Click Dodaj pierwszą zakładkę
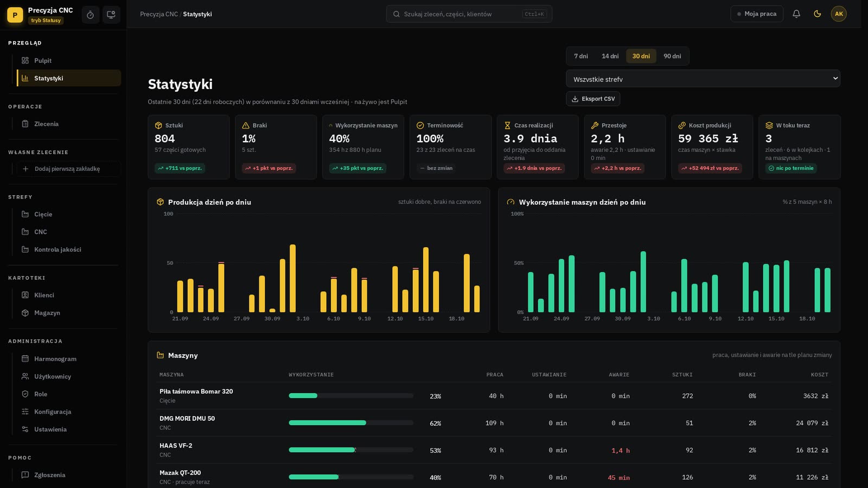Viewport: 868px width, 488px height. pyautogui.click(x=66, y=169)
